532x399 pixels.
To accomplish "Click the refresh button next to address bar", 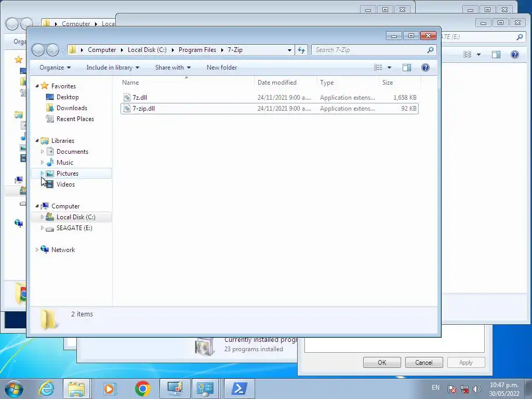I will tap(301, 50).
